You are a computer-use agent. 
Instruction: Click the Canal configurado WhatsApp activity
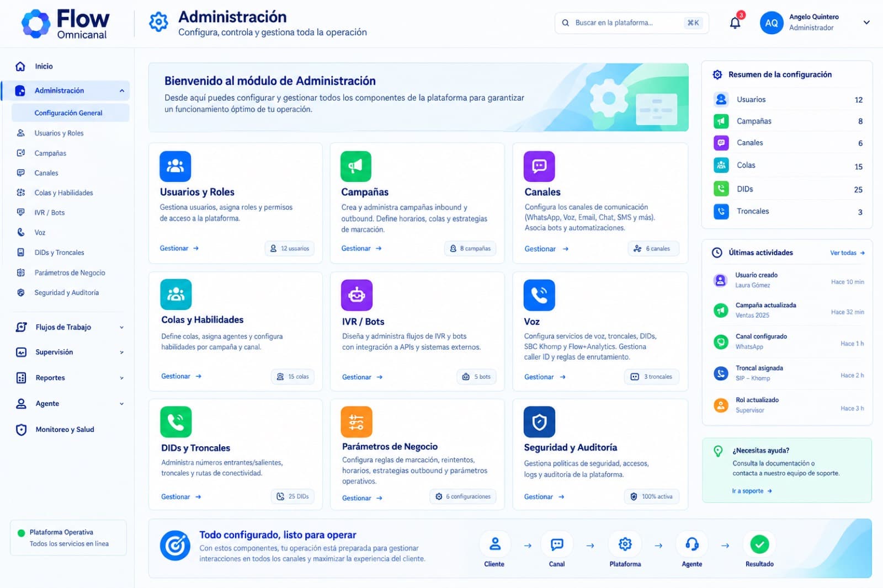point(788,341)
